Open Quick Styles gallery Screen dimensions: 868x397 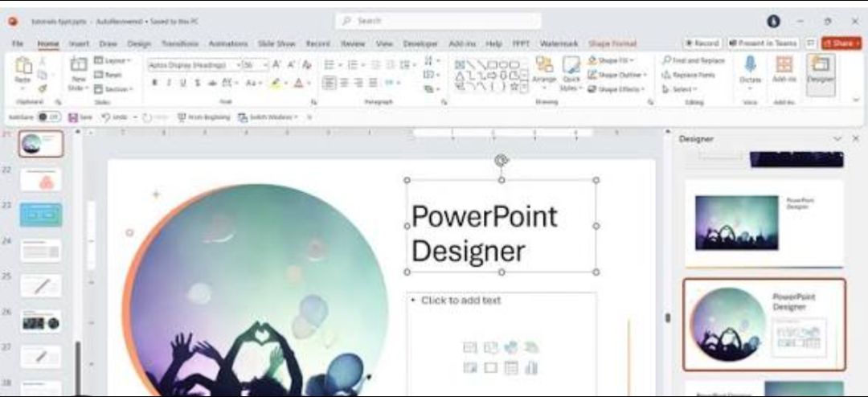click(x=571, y=73)
